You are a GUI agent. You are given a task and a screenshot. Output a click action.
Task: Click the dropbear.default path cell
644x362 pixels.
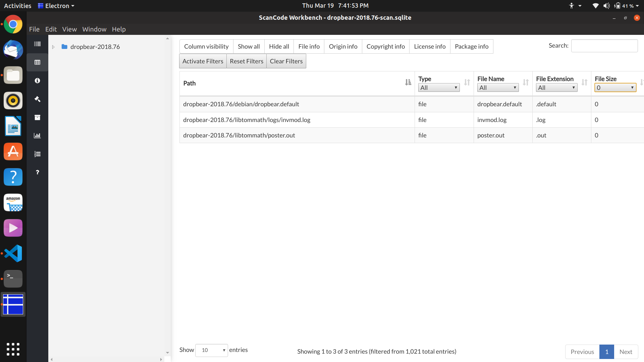click(x=297, y=104)
